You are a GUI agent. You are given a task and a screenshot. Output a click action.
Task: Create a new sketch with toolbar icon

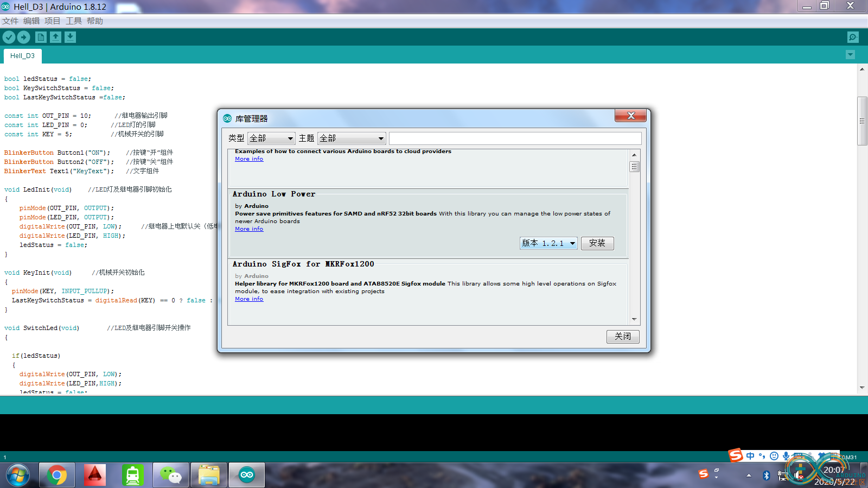tap(41, 37)
